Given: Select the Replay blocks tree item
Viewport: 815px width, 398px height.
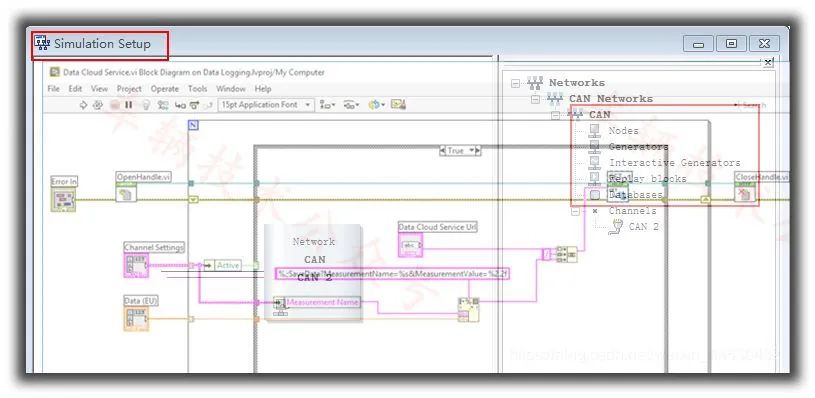Looking at the screenshot, I should (x=648, y=179).
